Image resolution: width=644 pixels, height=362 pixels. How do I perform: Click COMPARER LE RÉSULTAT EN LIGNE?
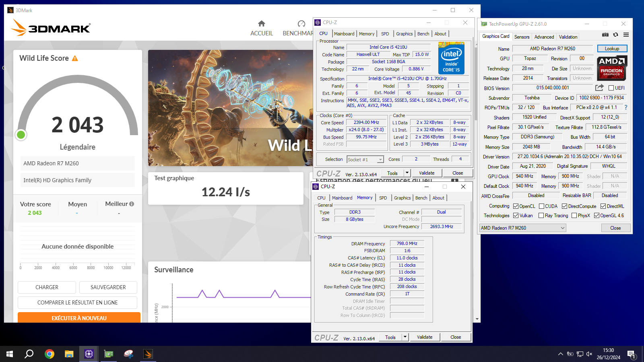77,302
